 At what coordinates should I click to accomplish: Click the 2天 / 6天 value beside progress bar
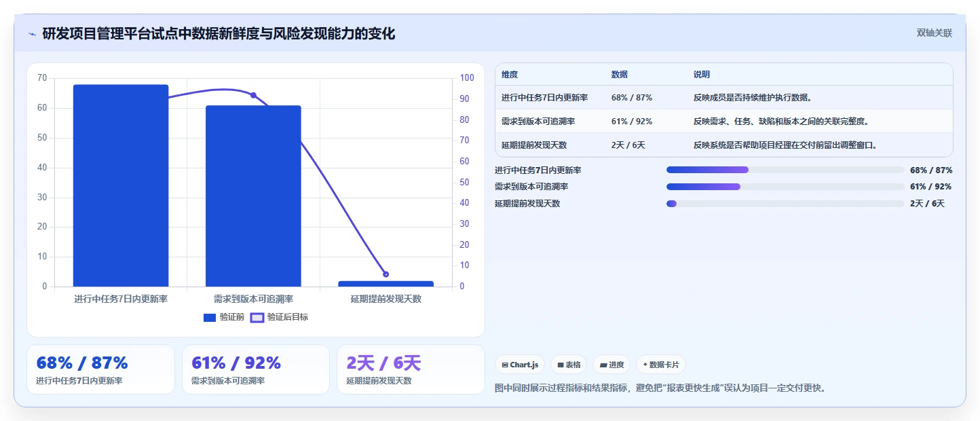coord(927,204)
